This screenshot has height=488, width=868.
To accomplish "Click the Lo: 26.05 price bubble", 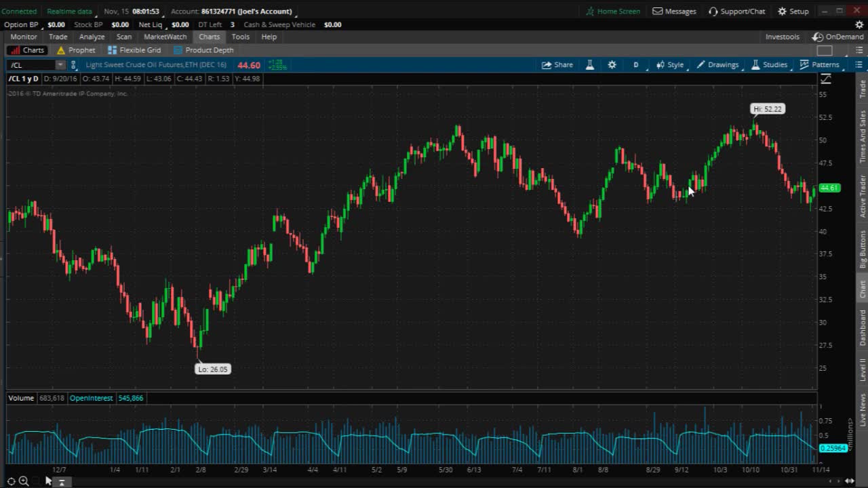I will click(x=212, y=369).
